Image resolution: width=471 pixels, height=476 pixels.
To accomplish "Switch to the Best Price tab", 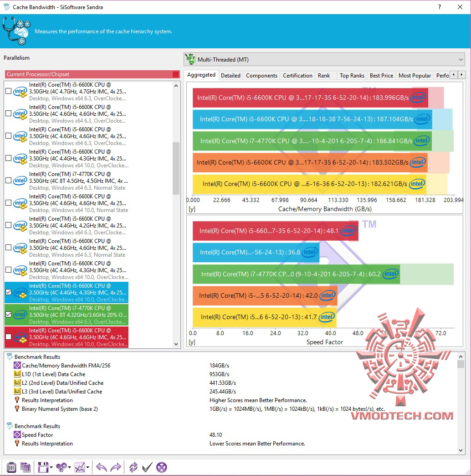I will (381, 76).
